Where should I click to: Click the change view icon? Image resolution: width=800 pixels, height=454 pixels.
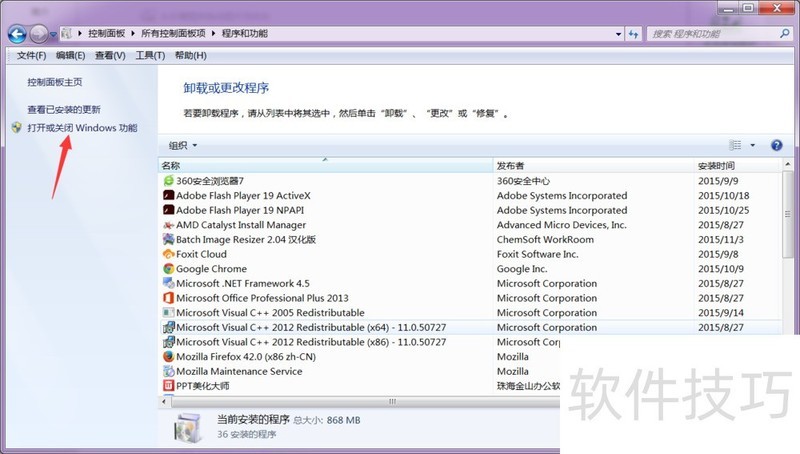coord(735,145)
